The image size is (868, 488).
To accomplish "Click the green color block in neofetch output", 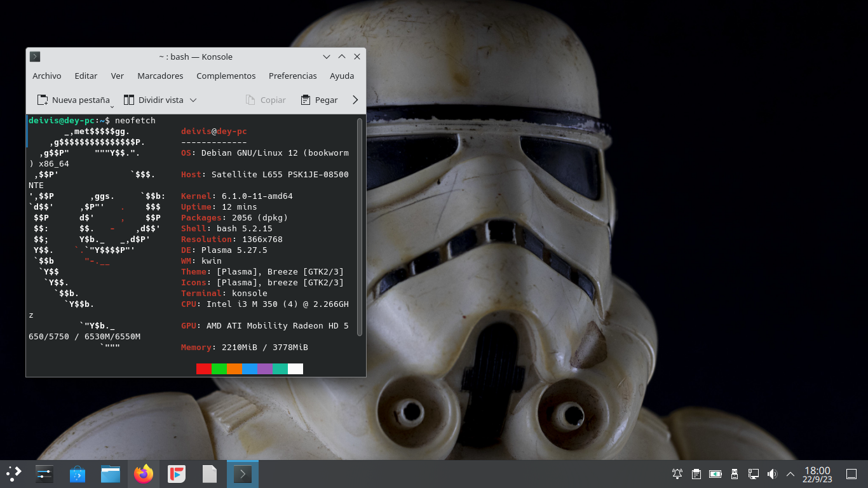I will tap(219, 369).
